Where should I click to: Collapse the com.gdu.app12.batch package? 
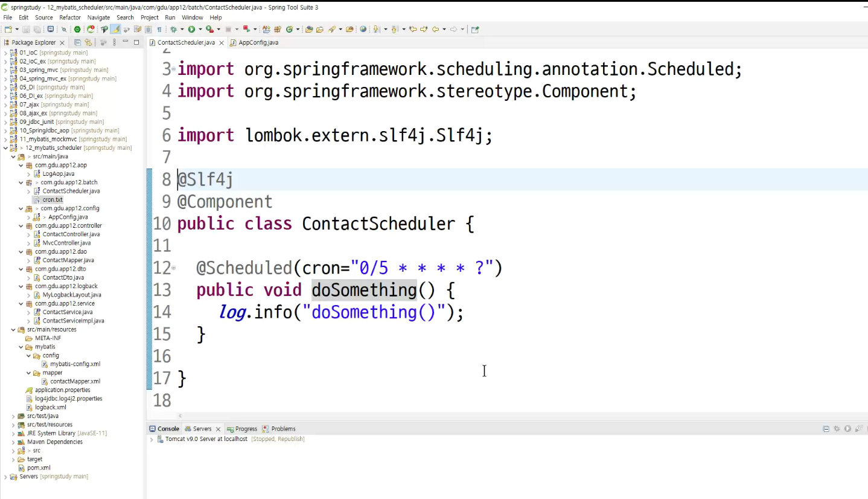point(21,182)
